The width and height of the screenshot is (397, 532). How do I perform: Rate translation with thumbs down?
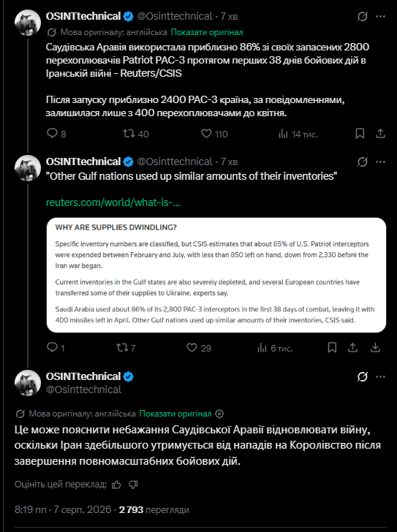(133, 484)
